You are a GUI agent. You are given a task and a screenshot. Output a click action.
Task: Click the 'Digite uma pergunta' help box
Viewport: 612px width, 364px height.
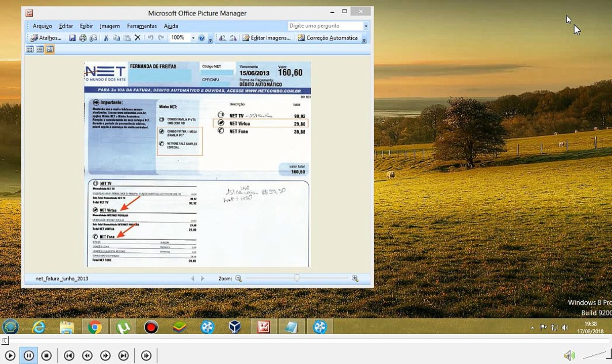point(325,26)
